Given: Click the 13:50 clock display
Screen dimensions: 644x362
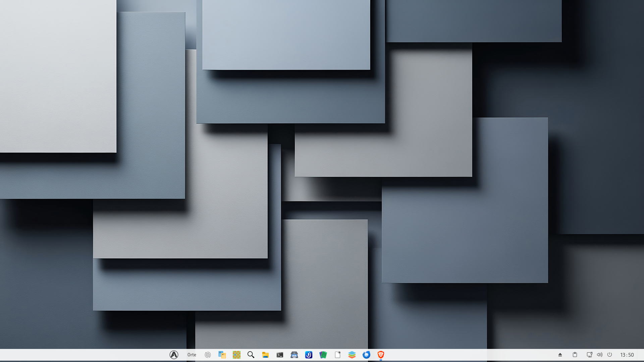Looking at the screenshot, I should pyautogui.click(x=627, y=355).
